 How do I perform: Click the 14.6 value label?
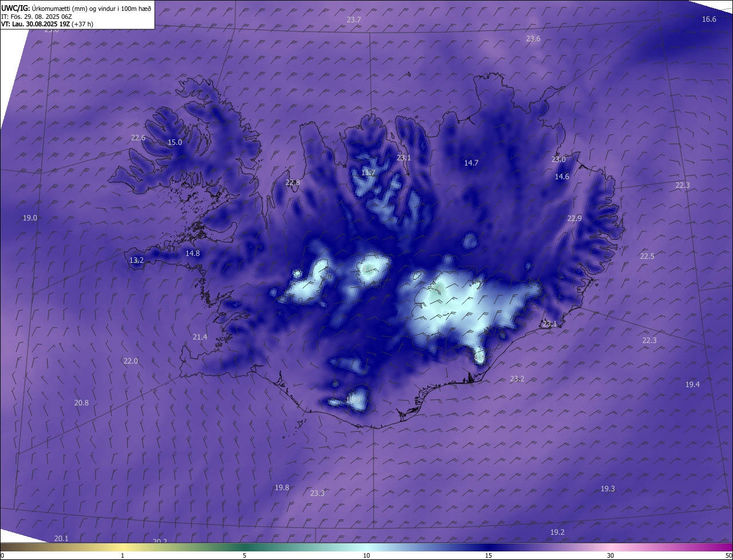point(562,177)
